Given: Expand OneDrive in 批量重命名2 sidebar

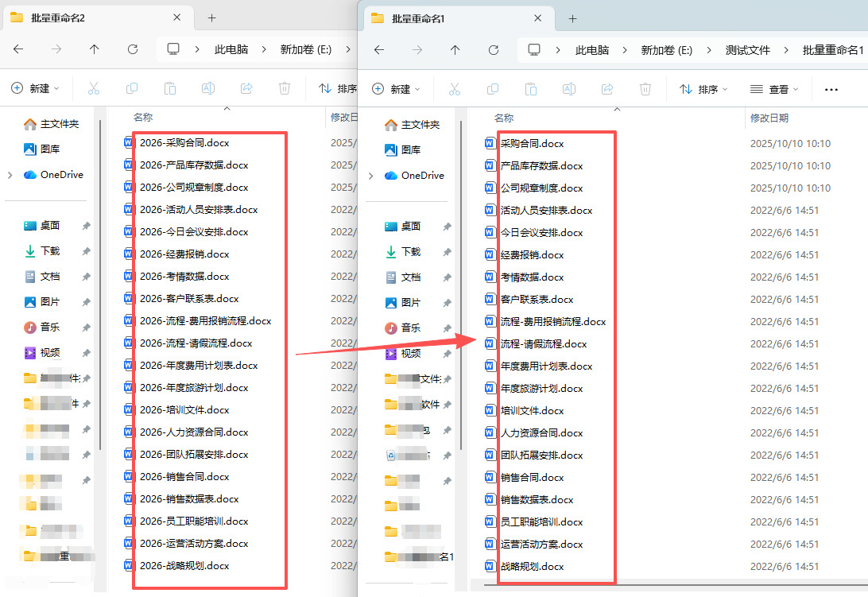Looking at the screenshot, I should 10,175.
